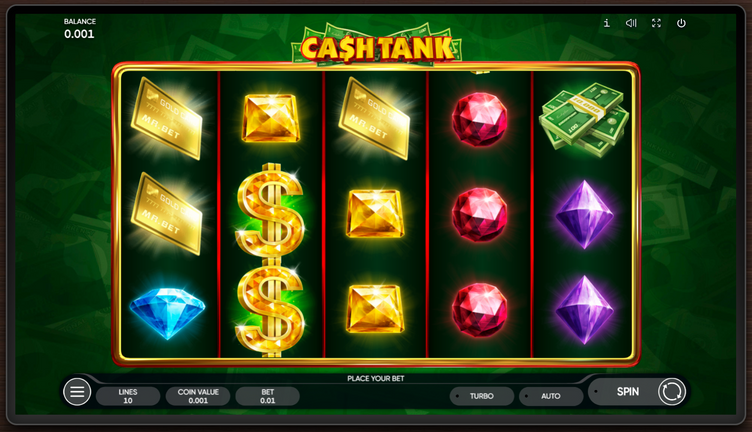This screenshot has width=752, height=432.
Task: Toggle Auto spin mode
Action: pos(551,396)
